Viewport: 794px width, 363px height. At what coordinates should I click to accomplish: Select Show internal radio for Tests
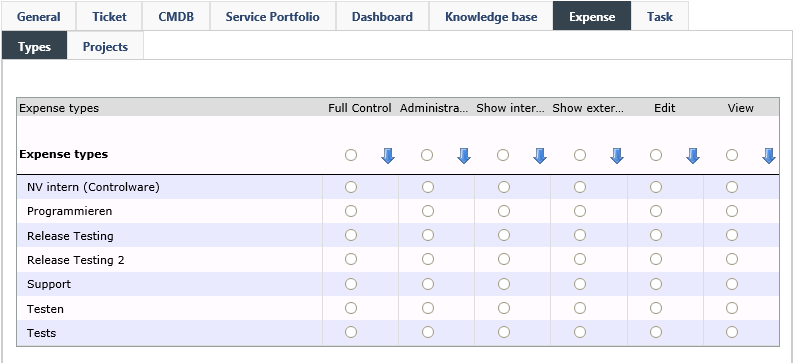[504, 332]
